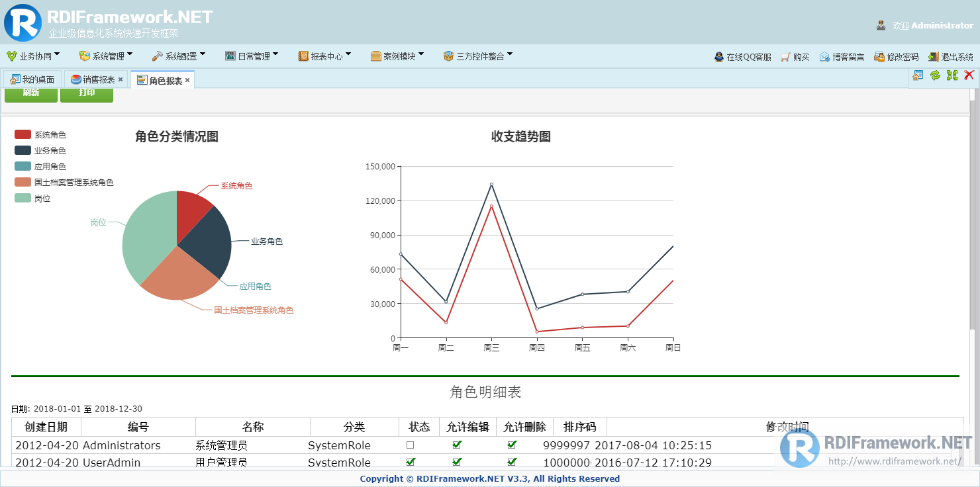Screen dimensions: 980x487
Task: Open 博客留言 via the mail icon
Action: pos(825,57)
